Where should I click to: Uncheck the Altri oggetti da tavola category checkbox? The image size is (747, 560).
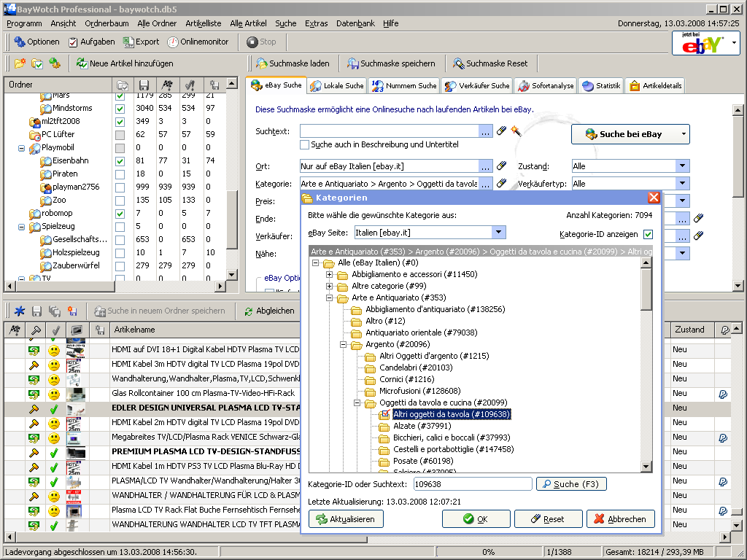click(385, 414)
